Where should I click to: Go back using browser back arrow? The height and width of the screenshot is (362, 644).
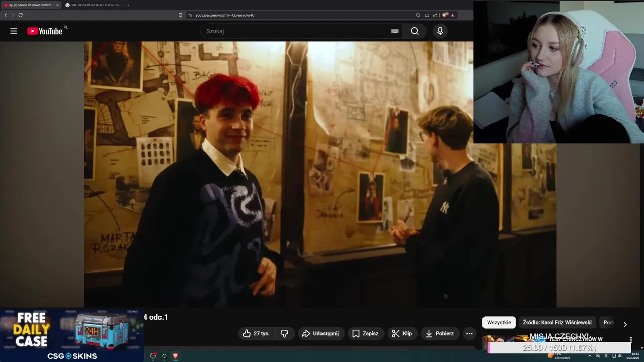pyautogui.click(x=6, y=15)
